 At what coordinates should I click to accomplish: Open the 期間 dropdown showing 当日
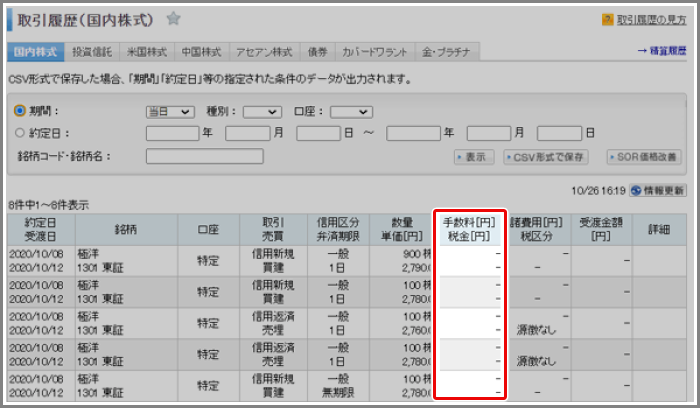click(x=170, y=112)
